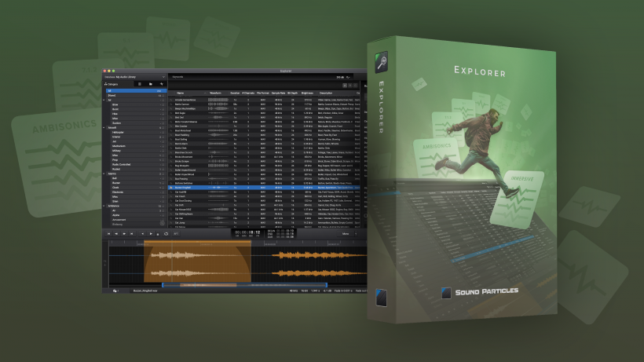This screenshot has height=362, width=644.
Task: Click the left handle of overview scrollbar
Action: (163, 284)
